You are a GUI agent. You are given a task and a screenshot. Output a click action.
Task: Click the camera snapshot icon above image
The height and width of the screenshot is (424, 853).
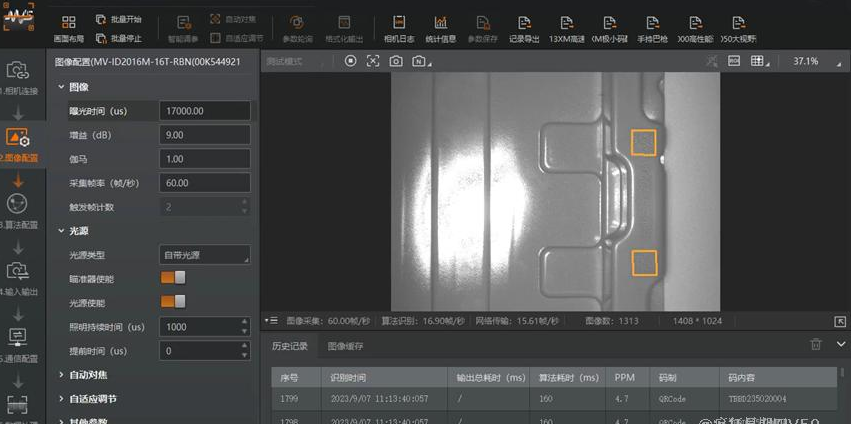(396, 61)
